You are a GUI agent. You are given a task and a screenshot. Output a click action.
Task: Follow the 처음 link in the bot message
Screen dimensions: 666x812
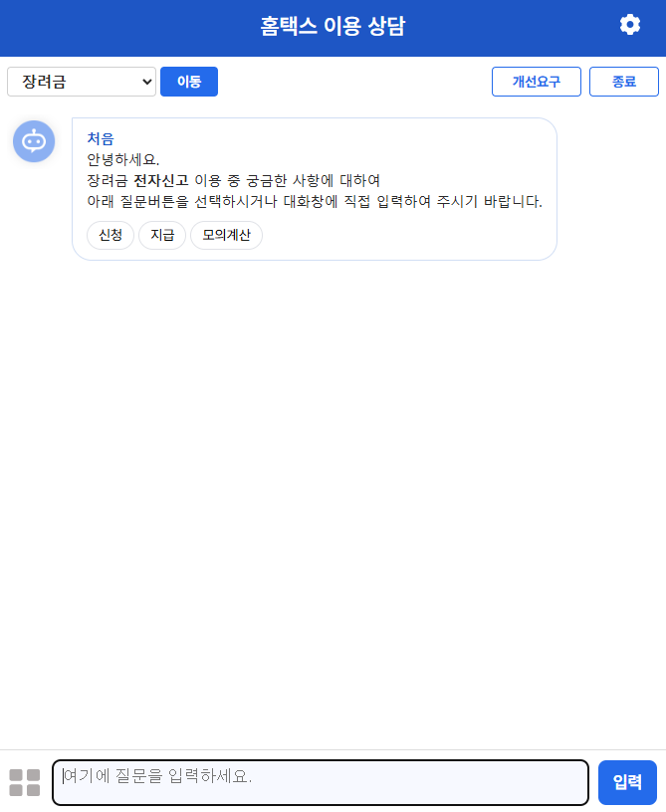tap(100, 138)
